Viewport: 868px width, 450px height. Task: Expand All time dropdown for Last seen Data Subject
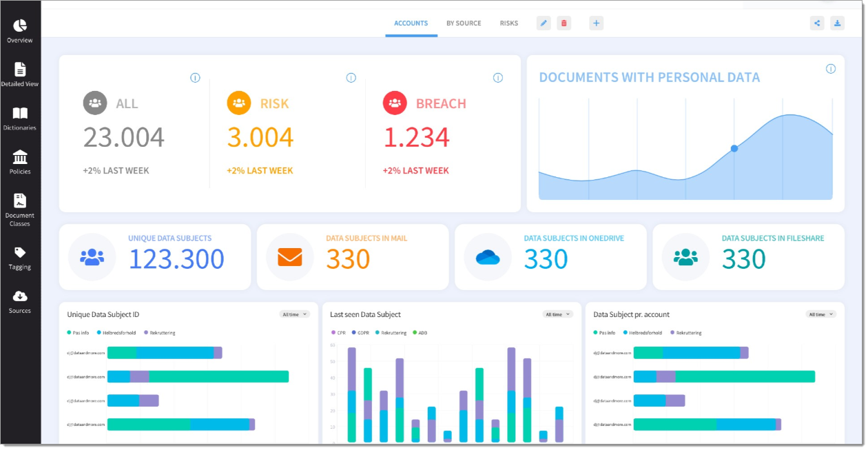point(558,314)
